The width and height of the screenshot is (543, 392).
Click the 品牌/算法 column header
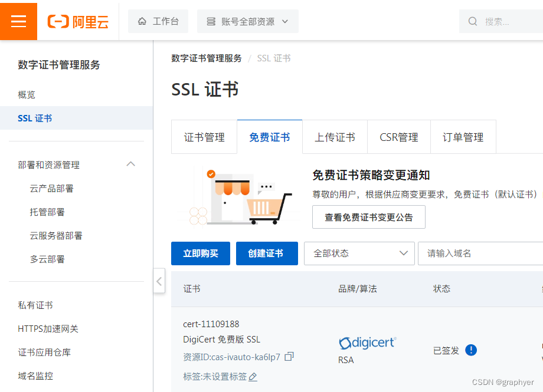tap(358, 289)
